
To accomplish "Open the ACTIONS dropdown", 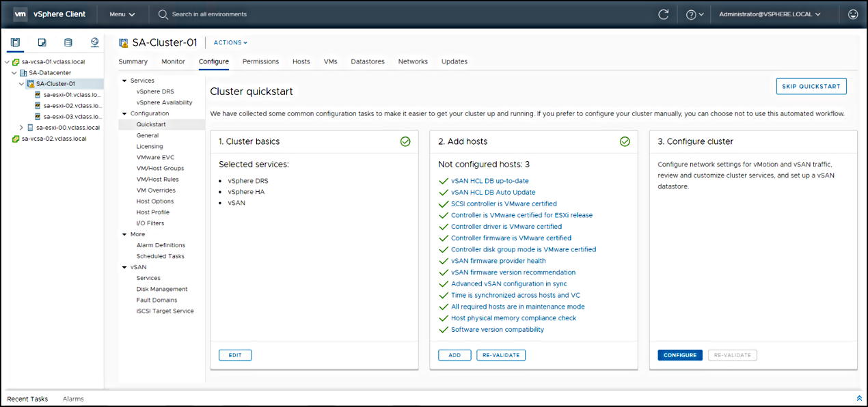I will click(x=230, y=42).
